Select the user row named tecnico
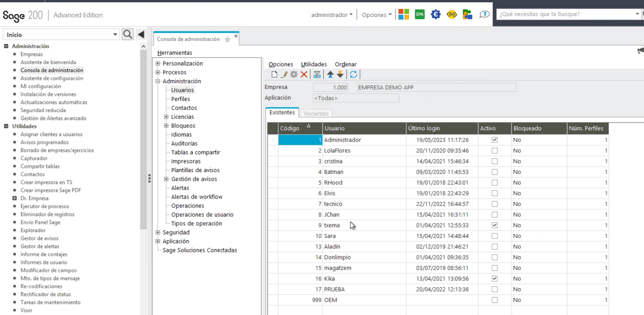Image resolution: width=644 pixels, height=315 pixels. pyautogui.click(x=438, y=204)
